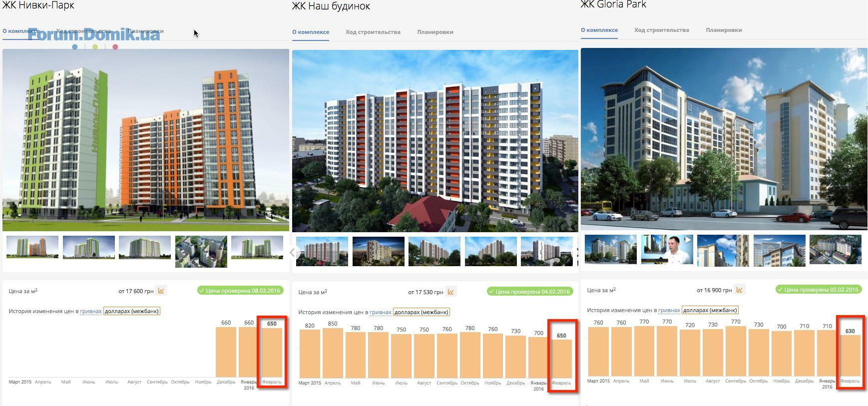Select Январь 2016 bar in Нивки-Парк chart
868x406 pixels.
tap(249, 352)
